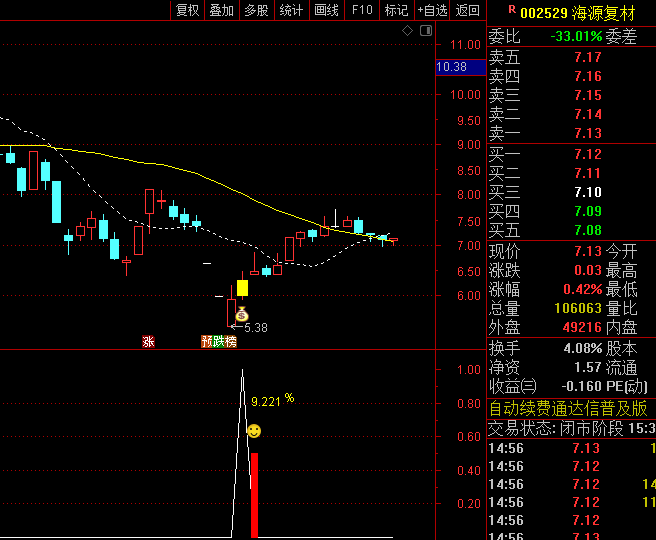Click the 预跌榜 tag below the chart
Viewport: 656px width, 540px height.
point(219,342)
